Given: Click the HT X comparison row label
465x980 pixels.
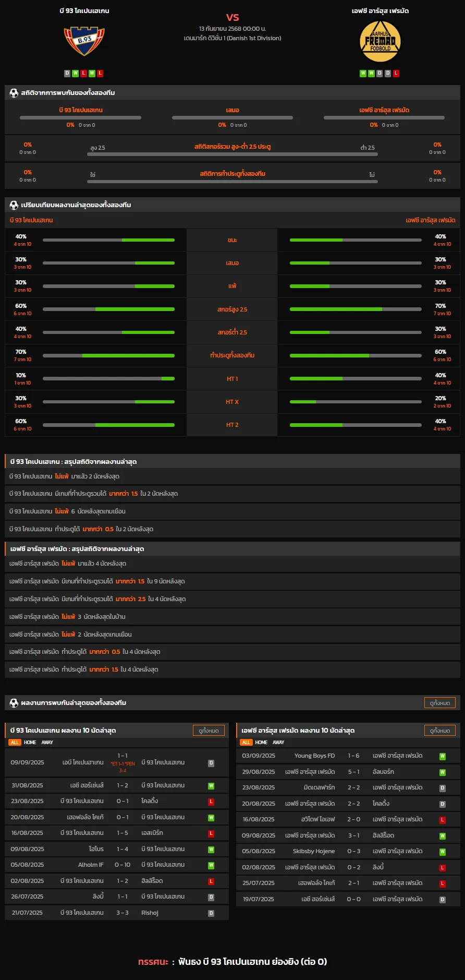Looking at the screenshot, I should [x=232, y=402].
